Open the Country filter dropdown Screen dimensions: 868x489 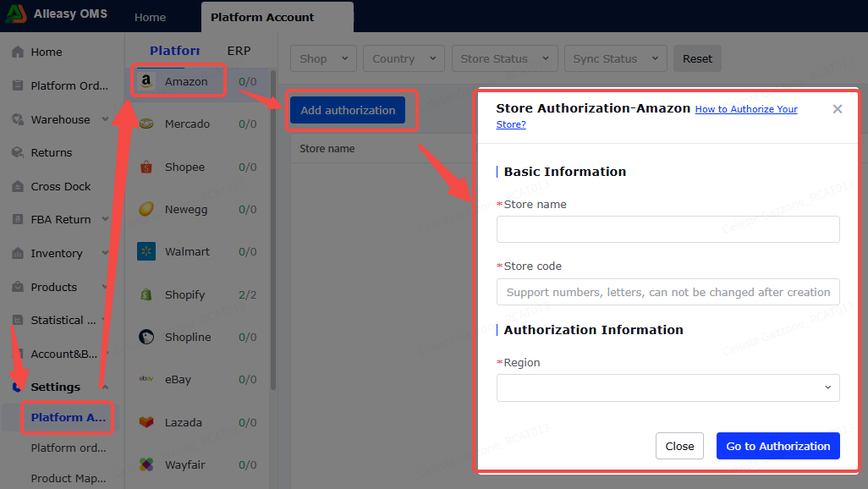tap(404, 58)
